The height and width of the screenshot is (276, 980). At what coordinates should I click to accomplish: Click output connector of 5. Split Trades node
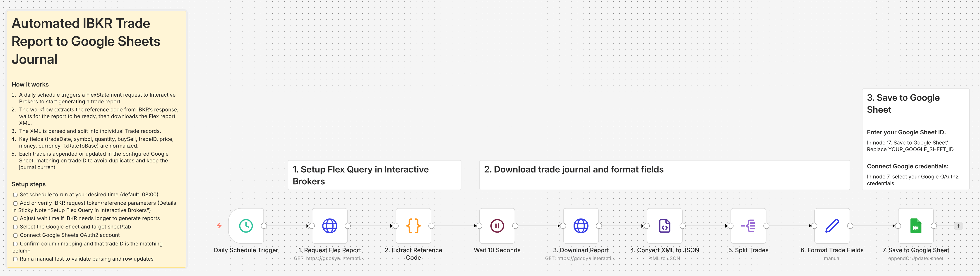(x=766, y=226)
